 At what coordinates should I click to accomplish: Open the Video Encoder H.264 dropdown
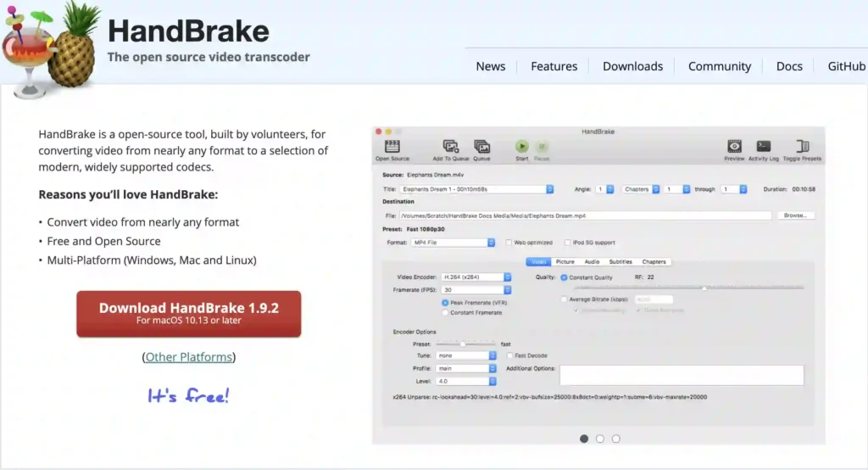pyautogui.click(x=476, y=277)
